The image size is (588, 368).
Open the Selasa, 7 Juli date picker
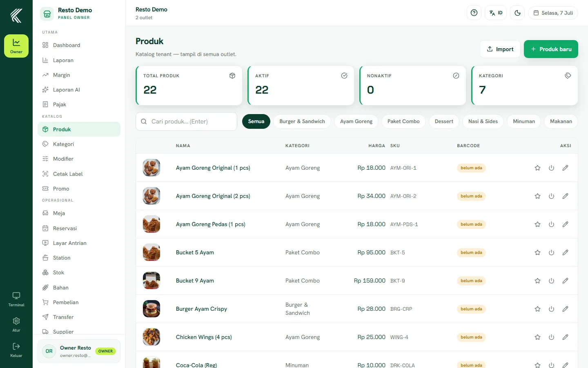553,13
